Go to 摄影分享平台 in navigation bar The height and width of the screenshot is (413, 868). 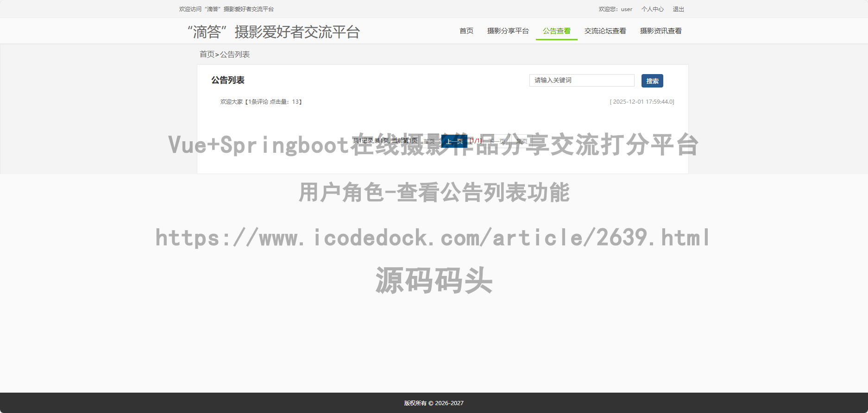click(508, 31)
